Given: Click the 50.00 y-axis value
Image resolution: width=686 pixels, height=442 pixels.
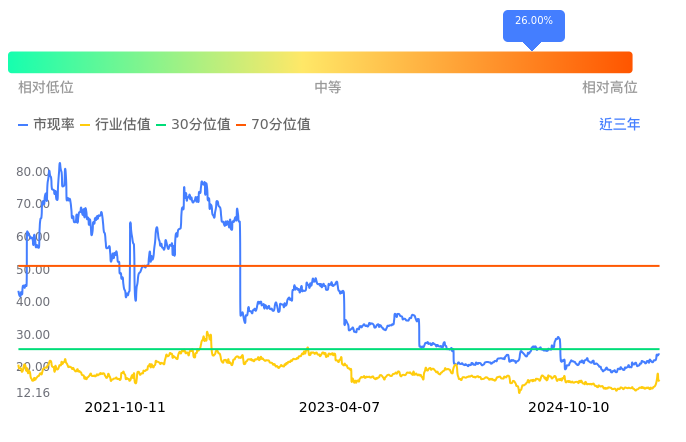Looking at the screenshot, I should 33,270.
